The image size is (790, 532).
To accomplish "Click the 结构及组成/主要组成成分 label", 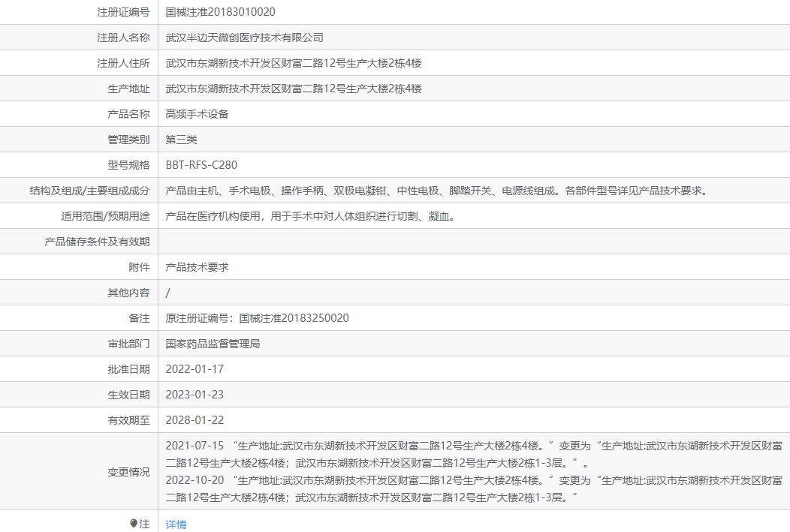I will point(89,191).
